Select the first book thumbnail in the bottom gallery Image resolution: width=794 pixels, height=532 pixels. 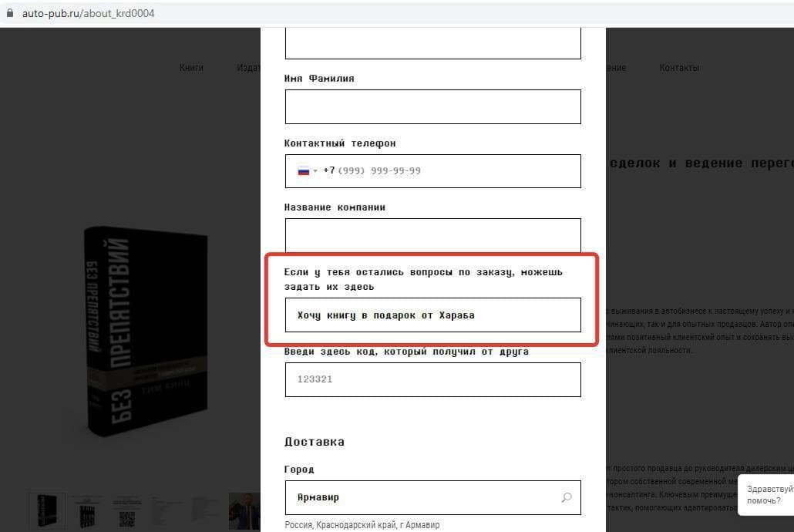47,510
